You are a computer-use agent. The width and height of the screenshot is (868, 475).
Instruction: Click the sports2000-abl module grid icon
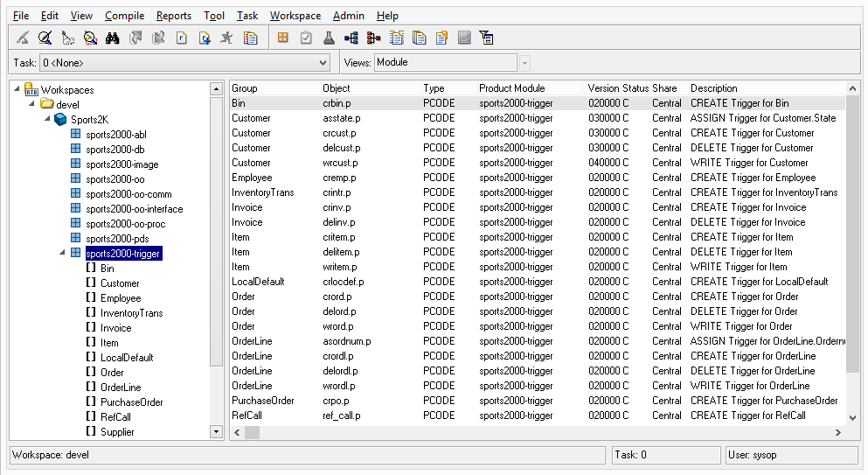click(76, 134)
